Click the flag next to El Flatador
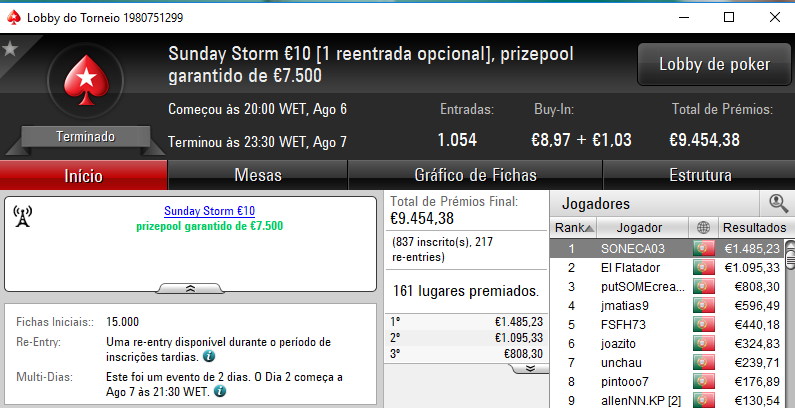795x408 pixels. point(704,268)
